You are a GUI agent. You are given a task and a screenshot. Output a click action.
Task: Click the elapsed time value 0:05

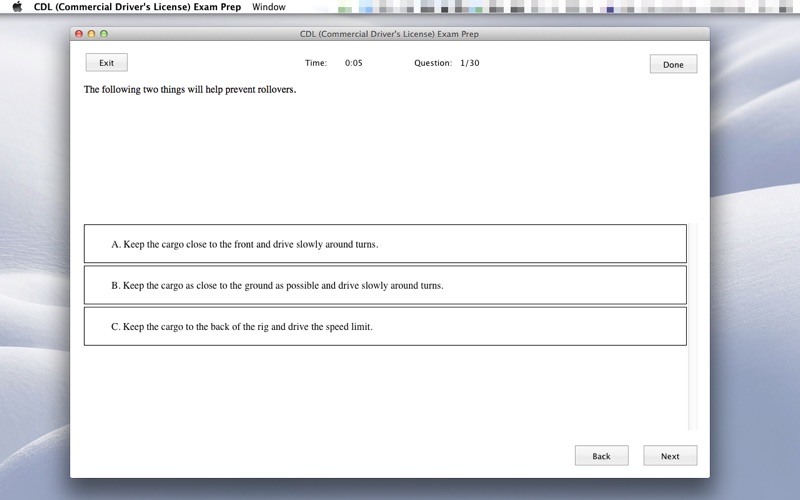coord(354,63)
